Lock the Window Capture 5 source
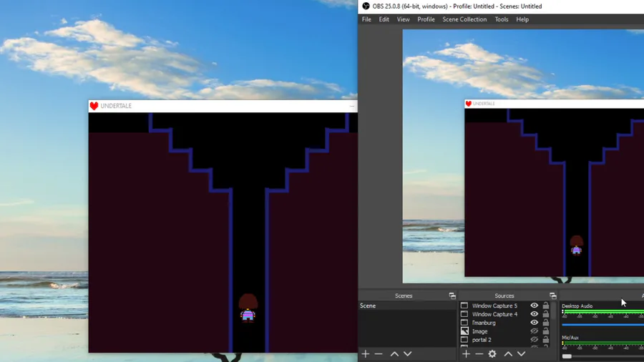 (546, 305)
